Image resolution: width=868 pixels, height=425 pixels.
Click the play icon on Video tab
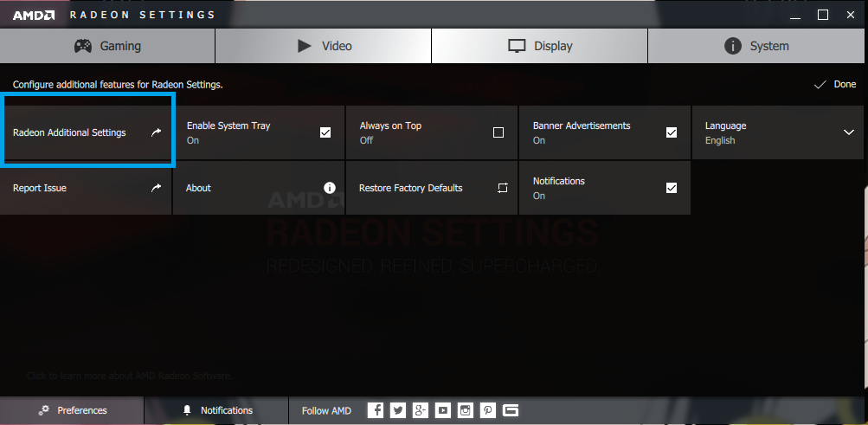point(305,46)
